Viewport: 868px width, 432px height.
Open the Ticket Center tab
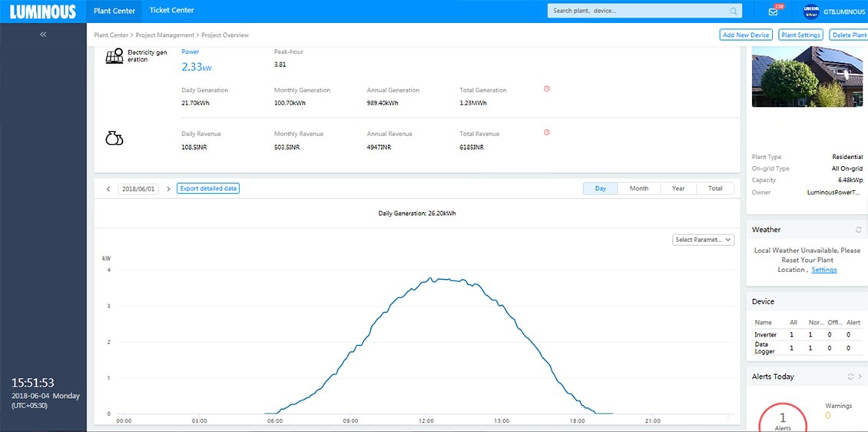[171, 11]
